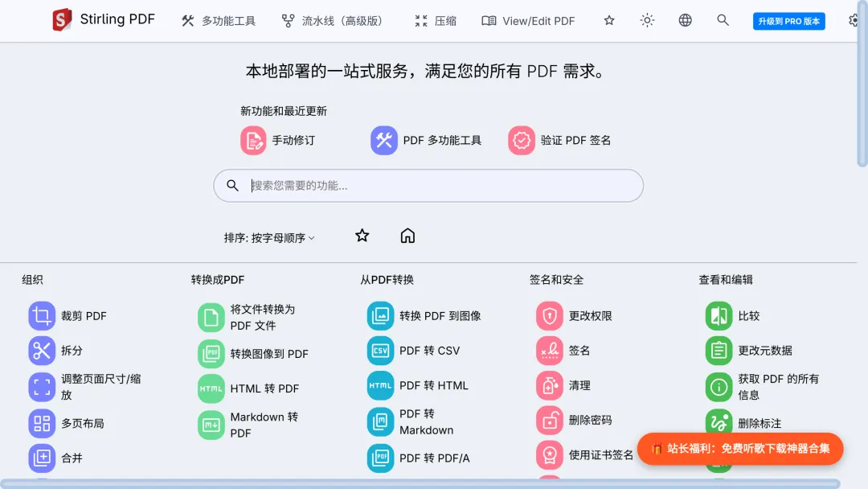The width and height of the screenshot is (868, 489).
Task: Click the 更改元数据 icon
Action: pyautogui.click(x=719, y=351)
